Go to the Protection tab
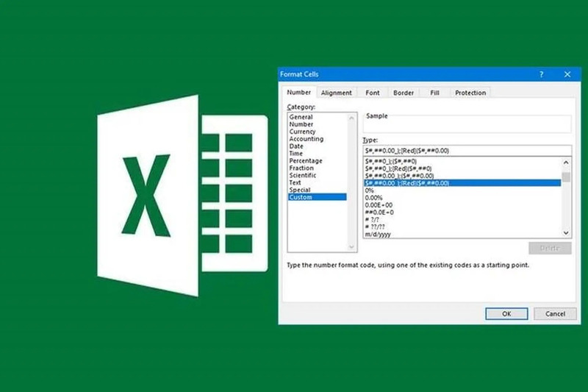 point(470,93)
